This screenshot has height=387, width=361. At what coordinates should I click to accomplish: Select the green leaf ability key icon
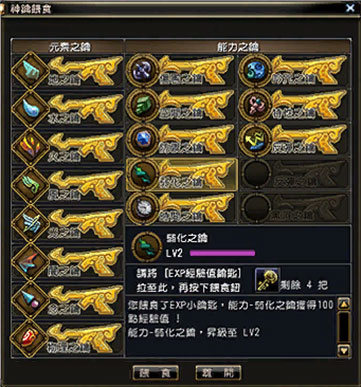tap(143, 105)
